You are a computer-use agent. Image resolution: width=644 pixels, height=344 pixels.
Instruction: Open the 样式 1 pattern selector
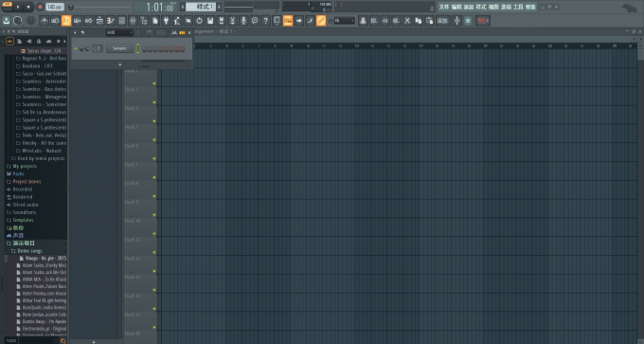[201, 7]
